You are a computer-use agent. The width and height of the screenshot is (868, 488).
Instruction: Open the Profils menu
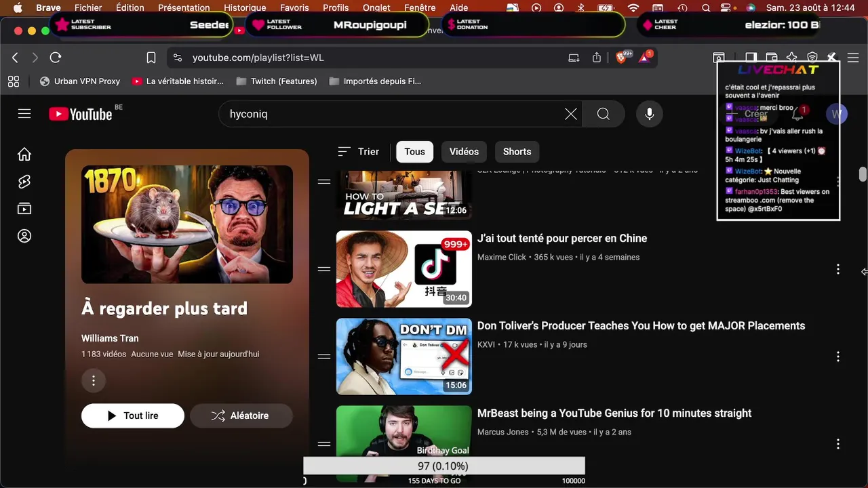pyautogui.click(x=336, y=7)
